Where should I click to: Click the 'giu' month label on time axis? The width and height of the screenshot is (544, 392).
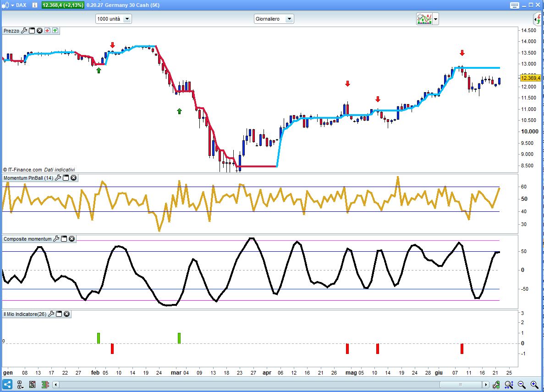(x=439, y=373)
